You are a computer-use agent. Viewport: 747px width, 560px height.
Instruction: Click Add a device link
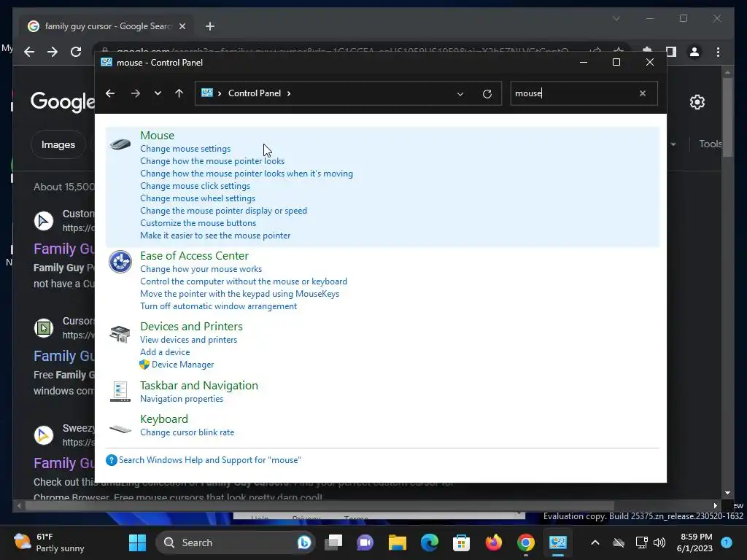(165, 352)
